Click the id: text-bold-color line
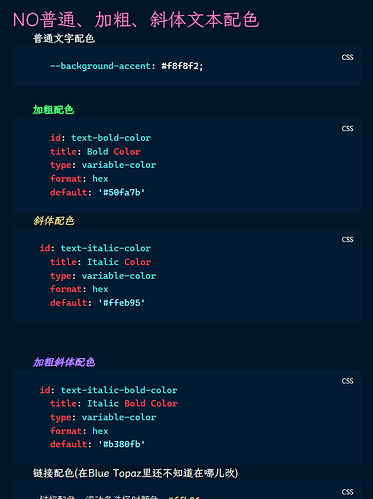The image size is (373, 499). (x=100, y=138)
